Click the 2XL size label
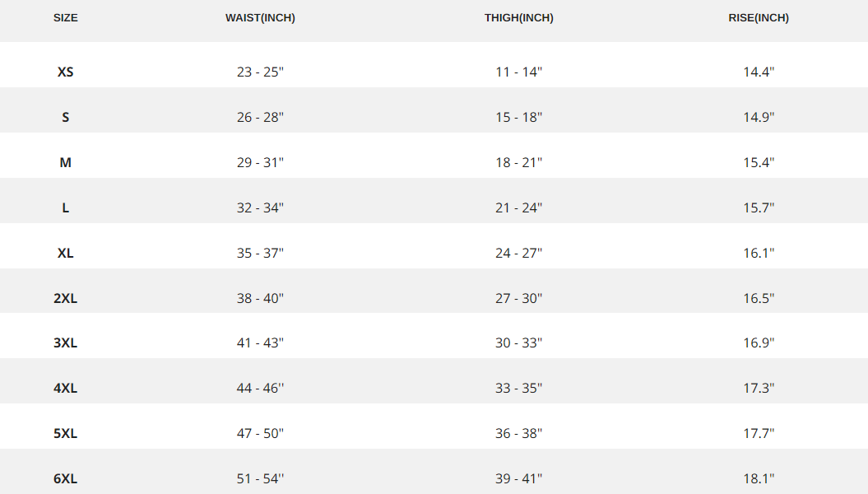 tap(66, 298)
